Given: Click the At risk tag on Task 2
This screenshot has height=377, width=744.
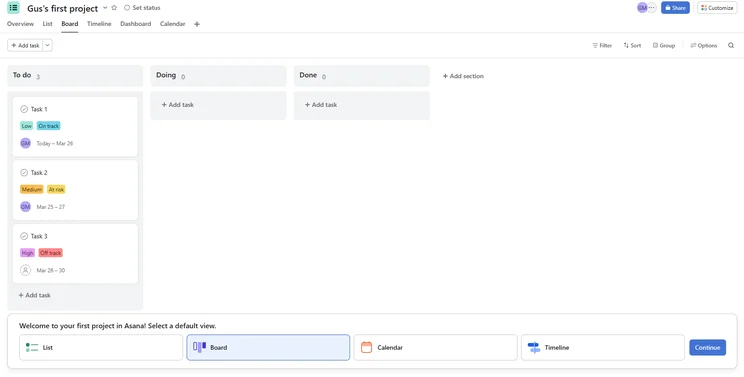Looking at the screenshot, I should coord(56,190).
